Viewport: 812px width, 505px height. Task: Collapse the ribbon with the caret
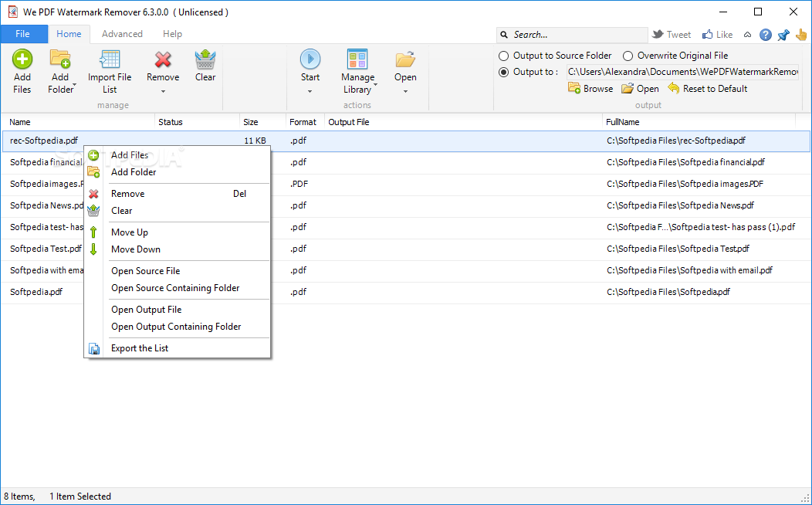[747, 35]
